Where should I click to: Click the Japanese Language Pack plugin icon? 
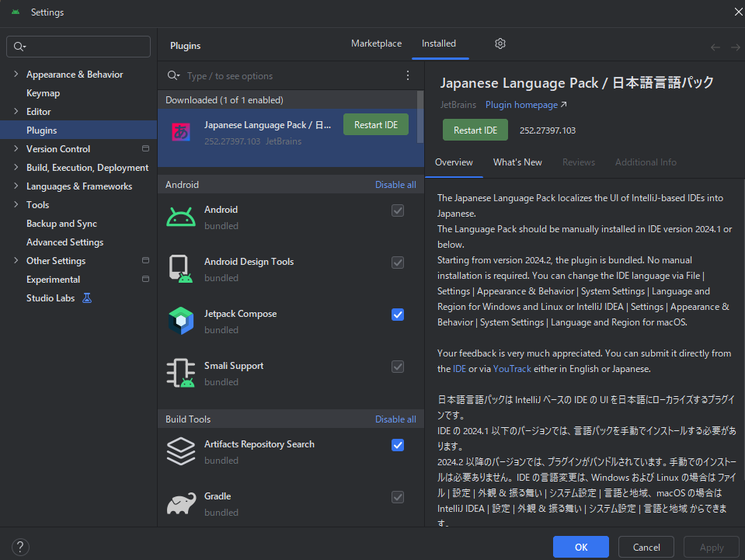pyautogui.click(x=181, y=132)
